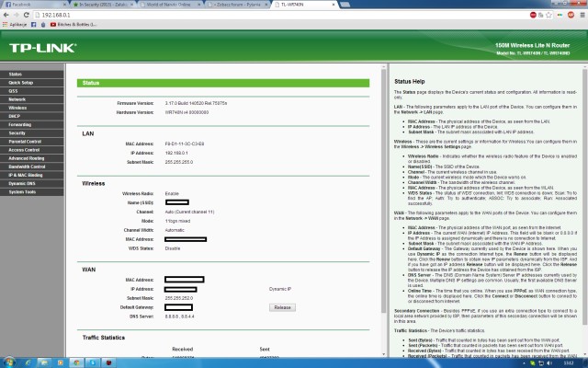Show hidden tray icons arrow
Viewport: 588px width, 368px height.
click(524, 363)
